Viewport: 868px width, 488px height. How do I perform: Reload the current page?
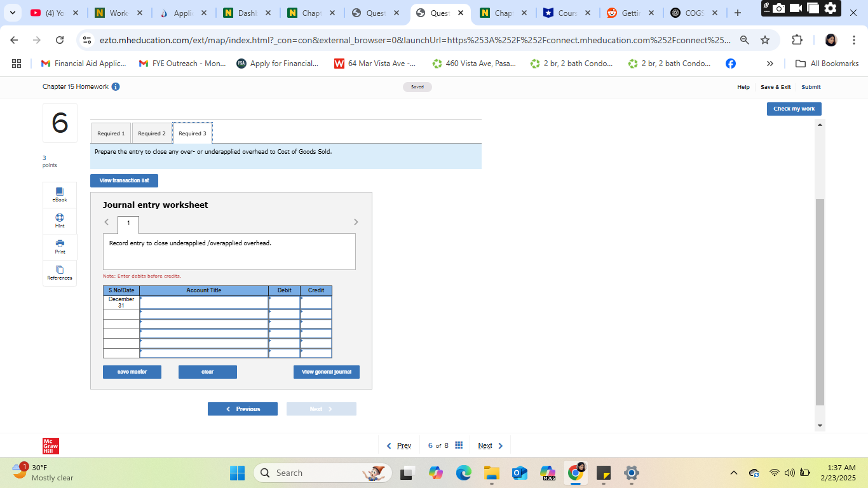[x=60, y=40]
